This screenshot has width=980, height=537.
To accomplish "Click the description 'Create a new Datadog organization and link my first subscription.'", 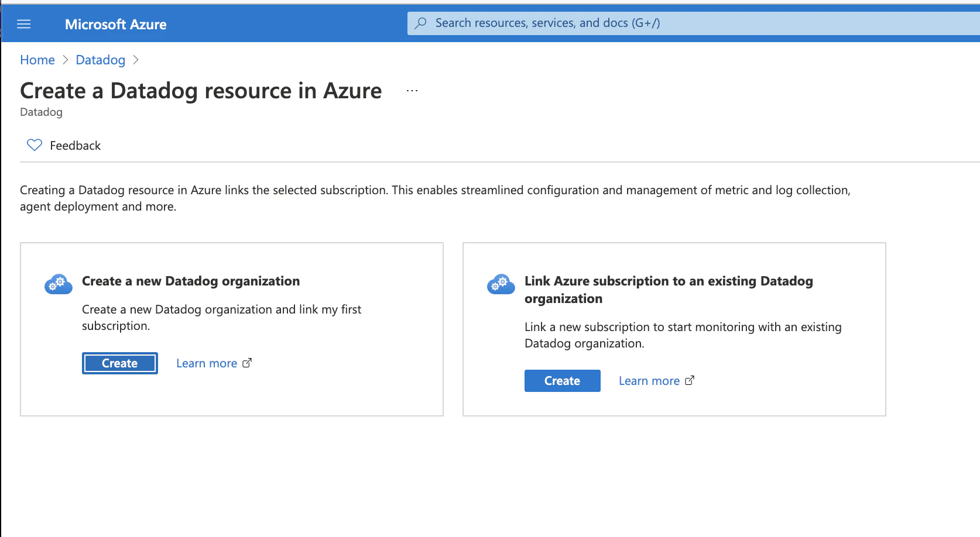I will pos(221,318).
